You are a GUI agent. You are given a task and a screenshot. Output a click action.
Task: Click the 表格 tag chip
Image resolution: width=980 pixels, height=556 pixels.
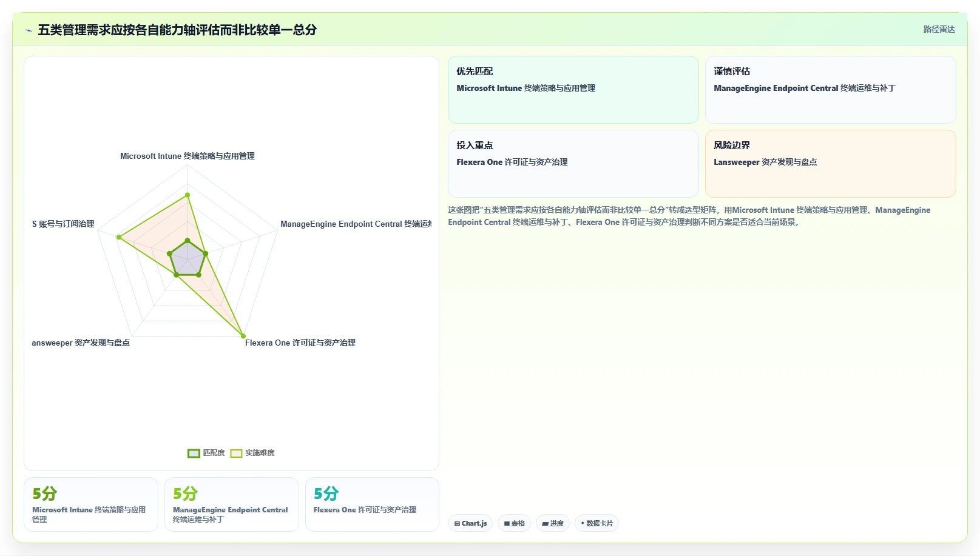tap(515, 523)
